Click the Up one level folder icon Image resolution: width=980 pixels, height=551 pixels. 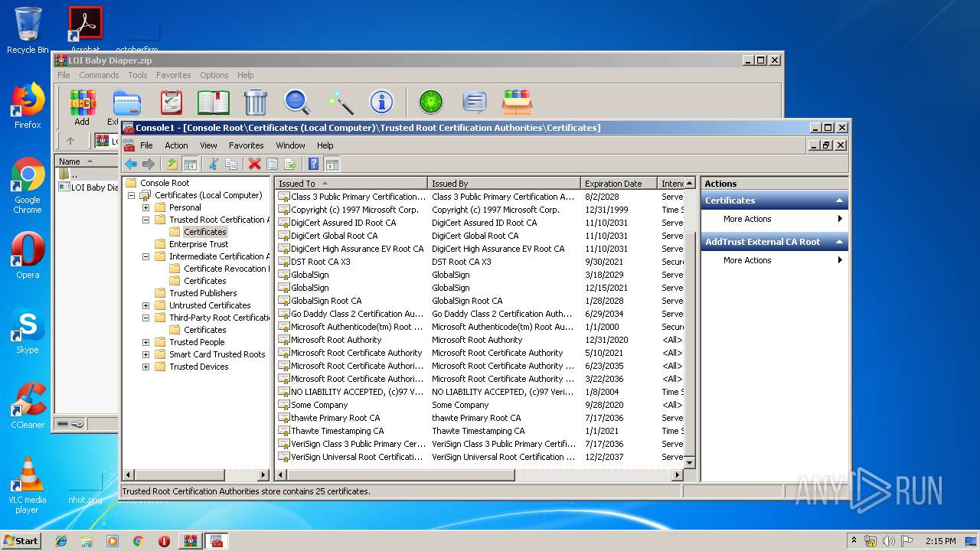172,164
